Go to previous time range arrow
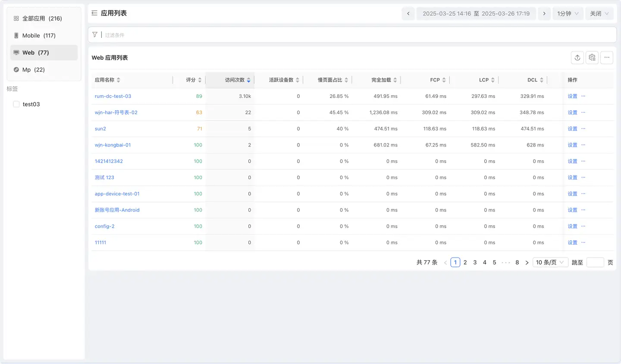Screen dimensions: 621x364 408,14
